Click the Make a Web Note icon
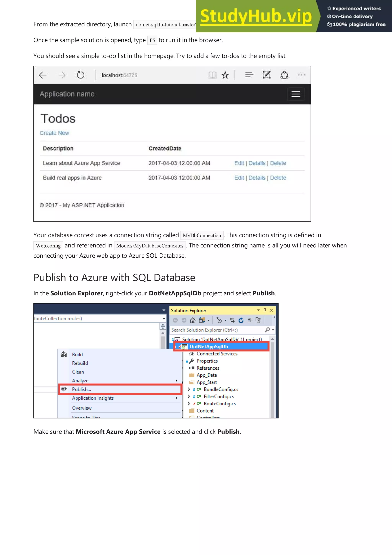This screenshot has height=555, width=392. tap(267, 75)
